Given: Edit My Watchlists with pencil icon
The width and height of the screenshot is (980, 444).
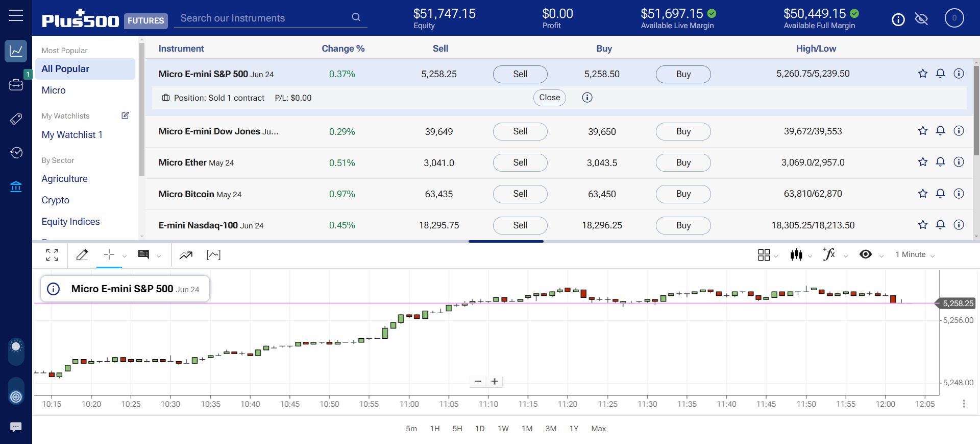Looking at the screenshot, I should coord(125,115).
